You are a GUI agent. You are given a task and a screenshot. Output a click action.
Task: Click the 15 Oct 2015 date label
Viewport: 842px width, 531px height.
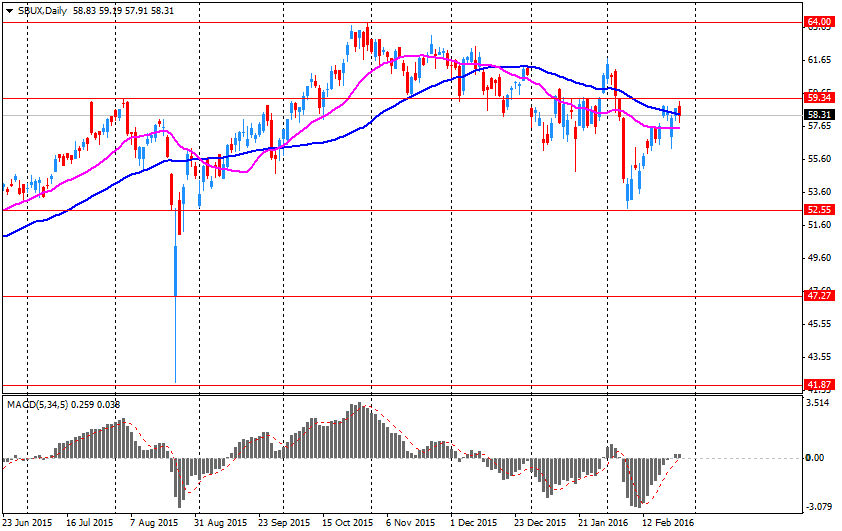pos(347,522)
